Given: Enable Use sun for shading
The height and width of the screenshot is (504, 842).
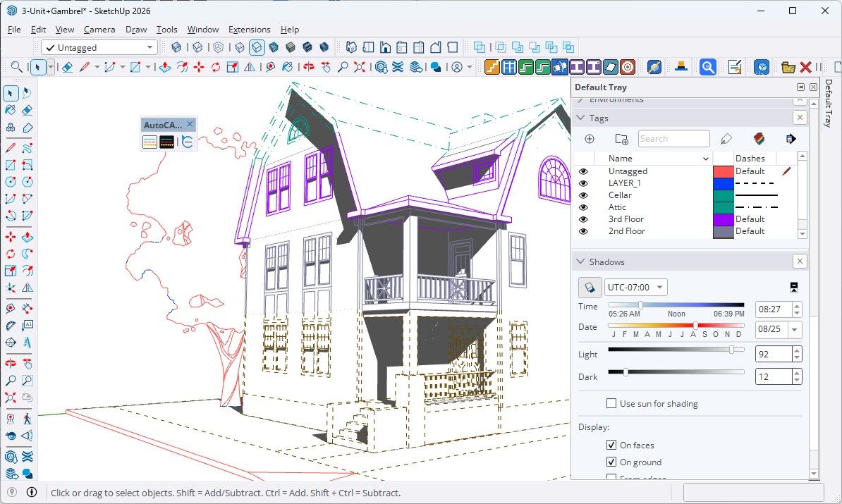Looking at the screenshot, I should (x=611, y=403).
